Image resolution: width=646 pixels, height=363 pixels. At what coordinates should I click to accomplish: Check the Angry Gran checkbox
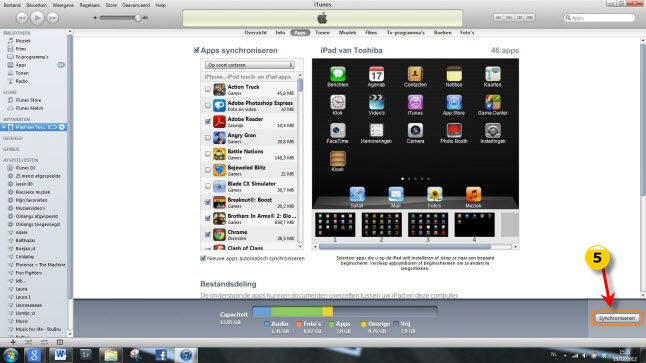208,137
